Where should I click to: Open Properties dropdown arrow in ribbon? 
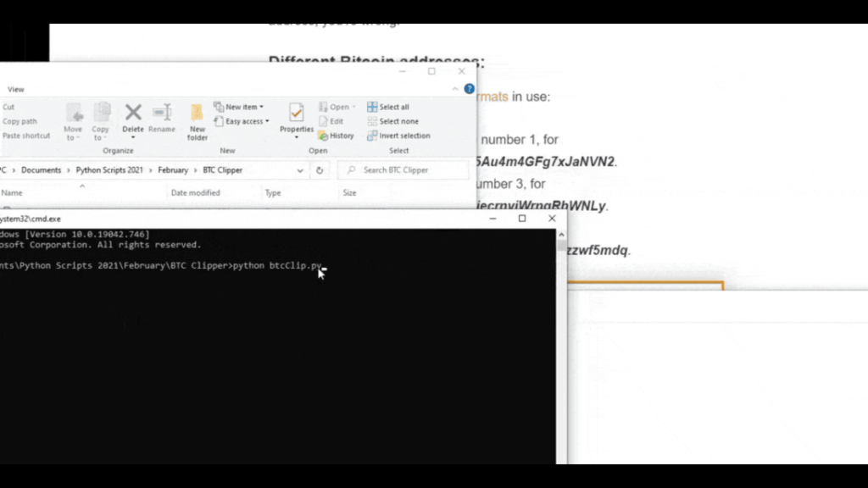pyautogui.click(x=296, y=138)
